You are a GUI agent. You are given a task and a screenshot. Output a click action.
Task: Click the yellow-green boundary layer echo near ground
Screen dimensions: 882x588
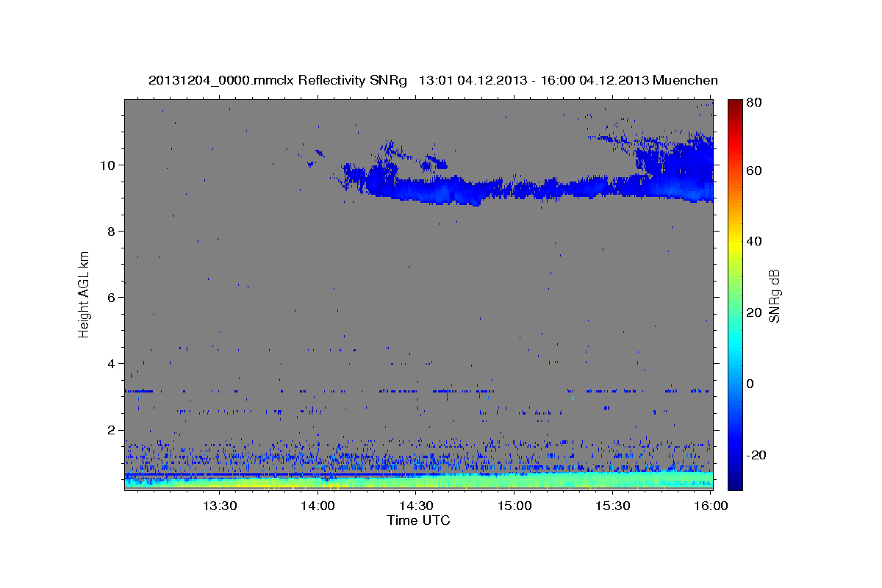click(418, 481)
